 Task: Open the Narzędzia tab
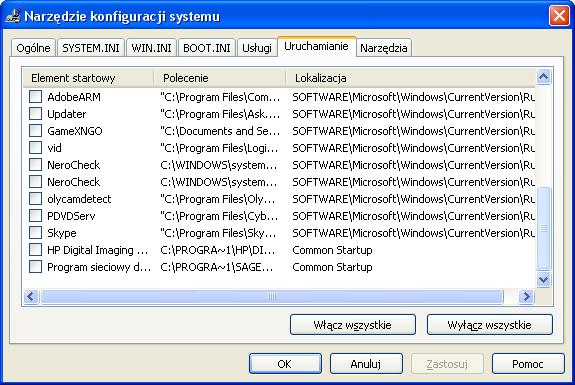(384, 48)
